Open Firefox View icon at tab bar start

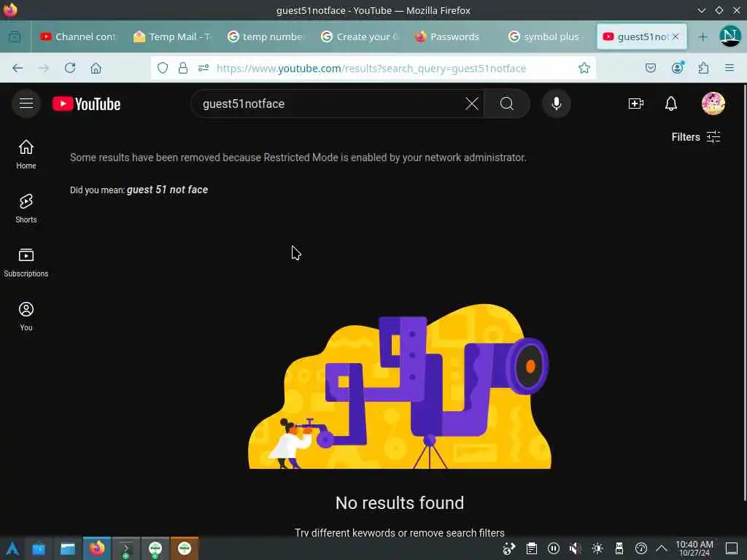[x=15, y=36]
